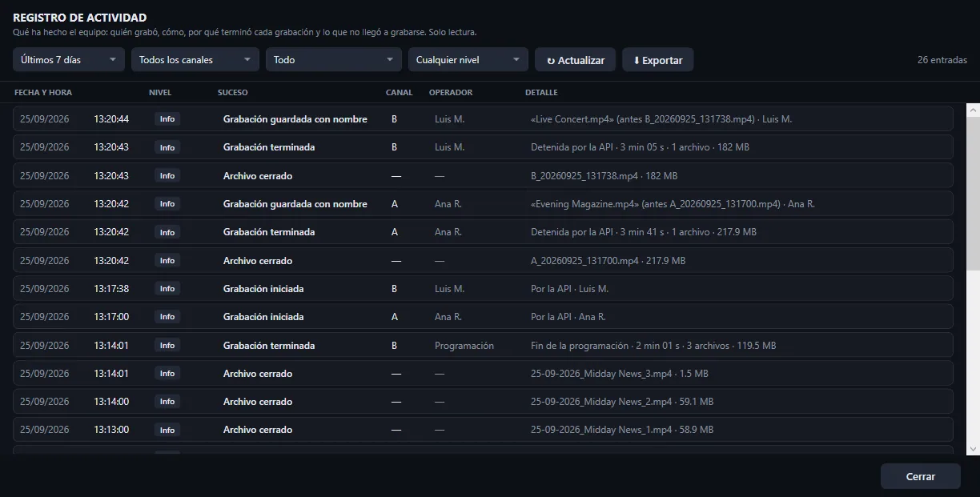Click the "Por la API · Ana R." detail
Viewport: 980px width, 497px height.
click(568, 317)
